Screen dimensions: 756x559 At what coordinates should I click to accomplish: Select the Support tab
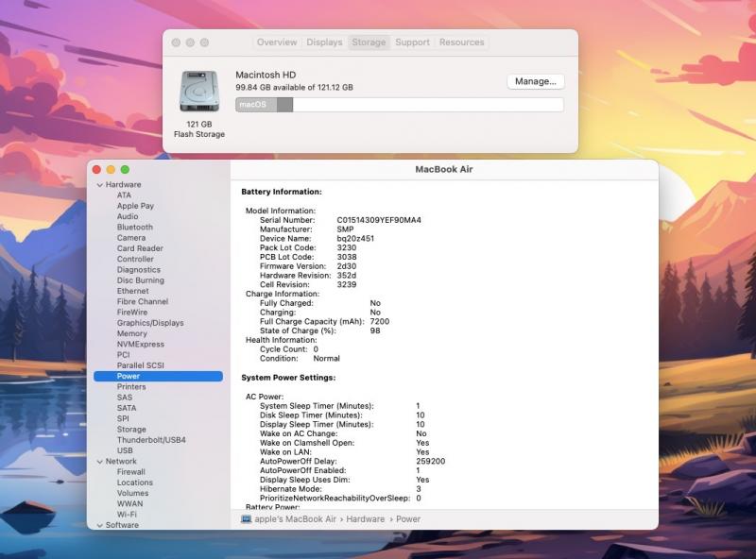coord(412,42)
